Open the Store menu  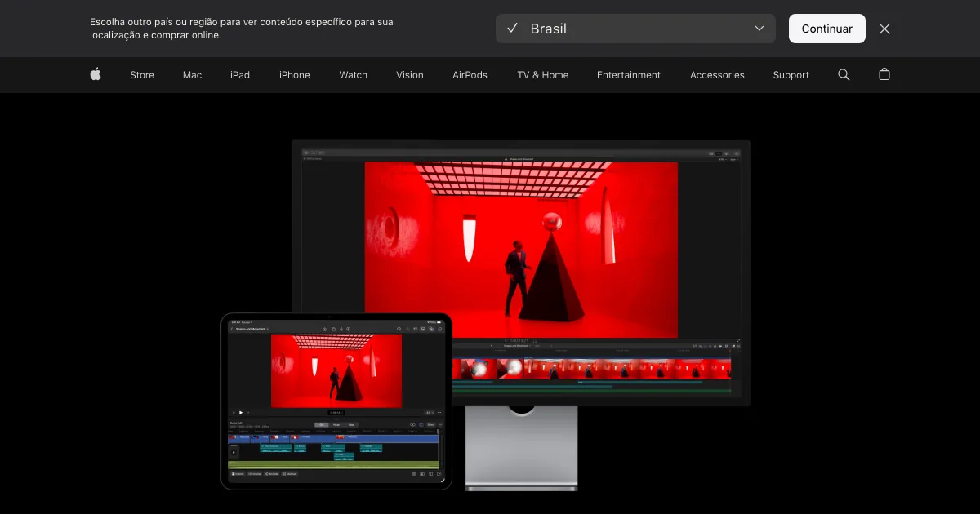[x=142, y=74]
